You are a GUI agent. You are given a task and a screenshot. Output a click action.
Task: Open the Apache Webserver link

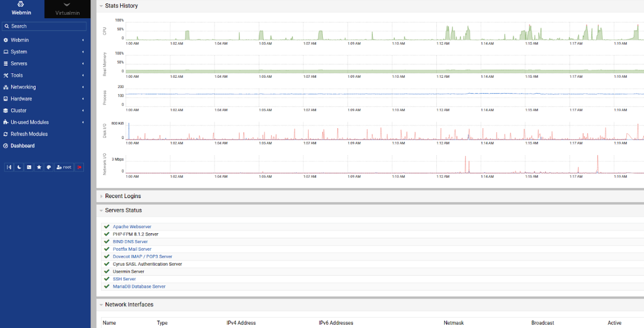132,226
